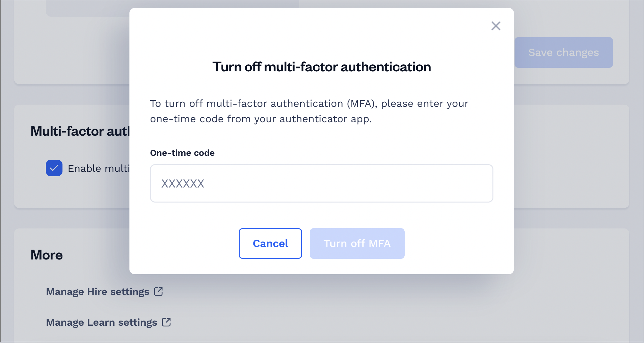Click the XXXXXX placeholder text

(x=183, y=184)
